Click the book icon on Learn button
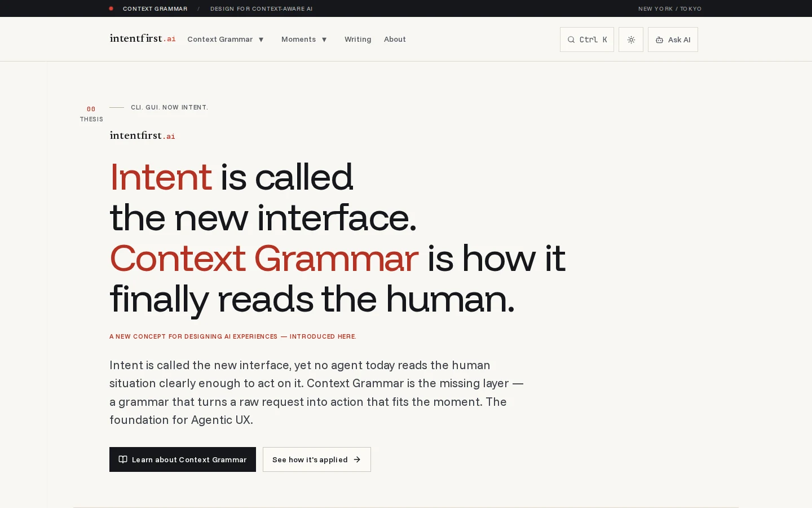This screenshot has height=508, width=812. (x=123, y=459)
